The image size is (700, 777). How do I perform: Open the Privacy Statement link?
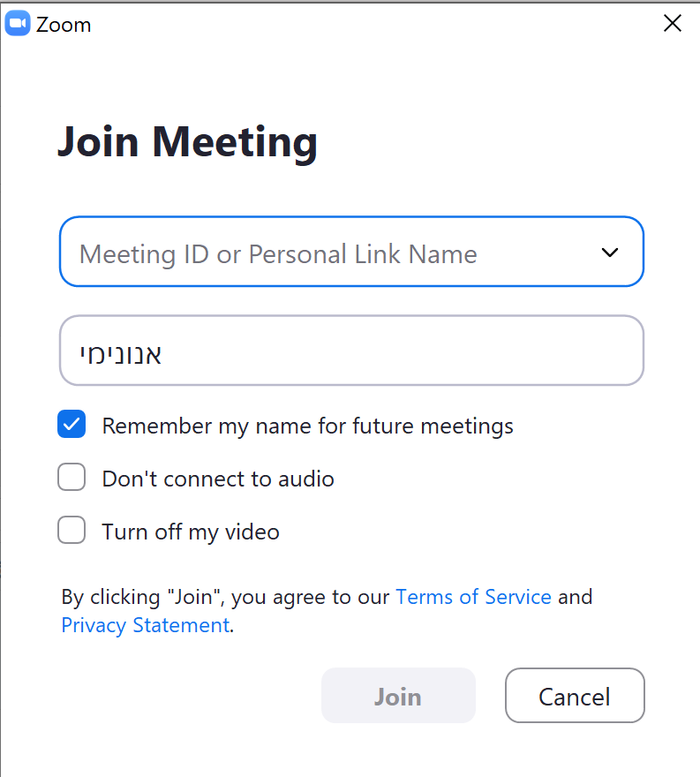click(x=145, y=626)
